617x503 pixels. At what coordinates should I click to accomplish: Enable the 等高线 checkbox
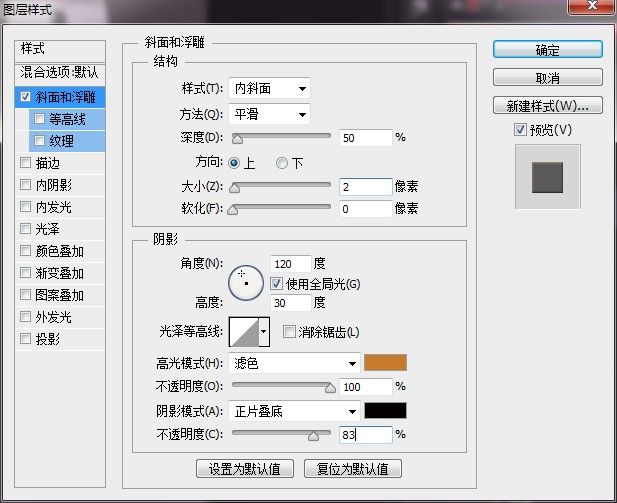click(x=39, y=118)
